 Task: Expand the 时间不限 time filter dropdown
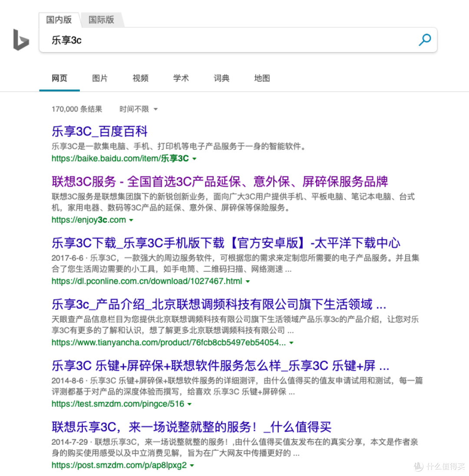coord(139,109)
